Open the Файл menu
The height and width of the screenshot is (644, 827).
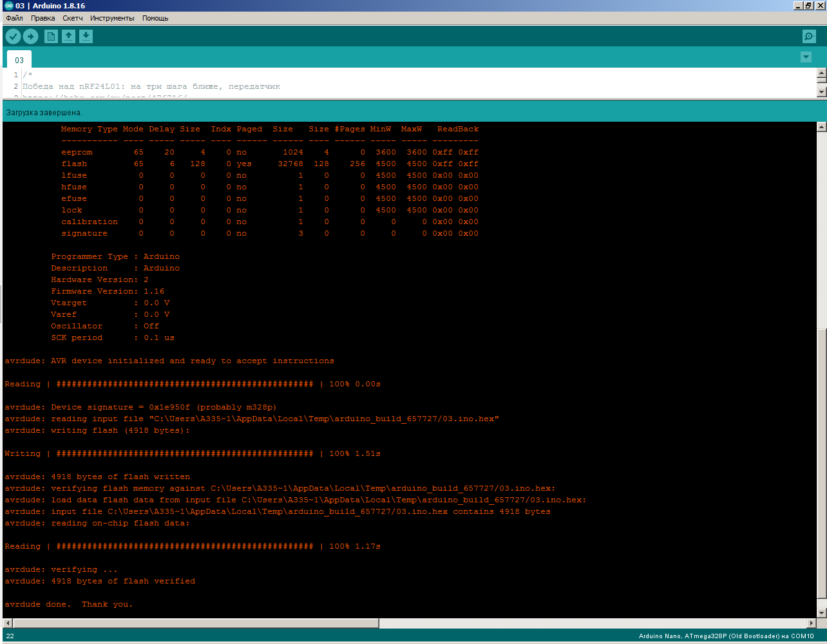(14, 18)
